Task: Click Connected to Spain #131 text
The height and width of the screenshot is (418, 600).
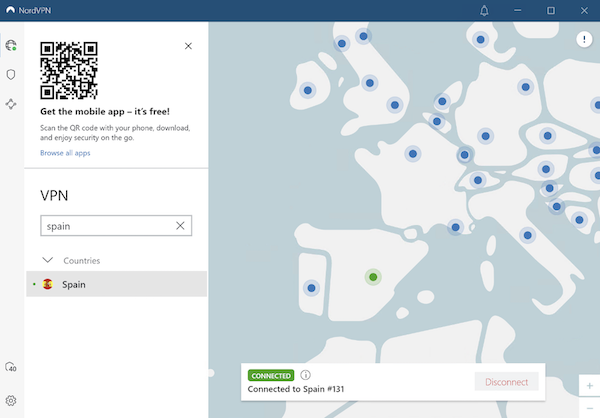Action: 296,389
